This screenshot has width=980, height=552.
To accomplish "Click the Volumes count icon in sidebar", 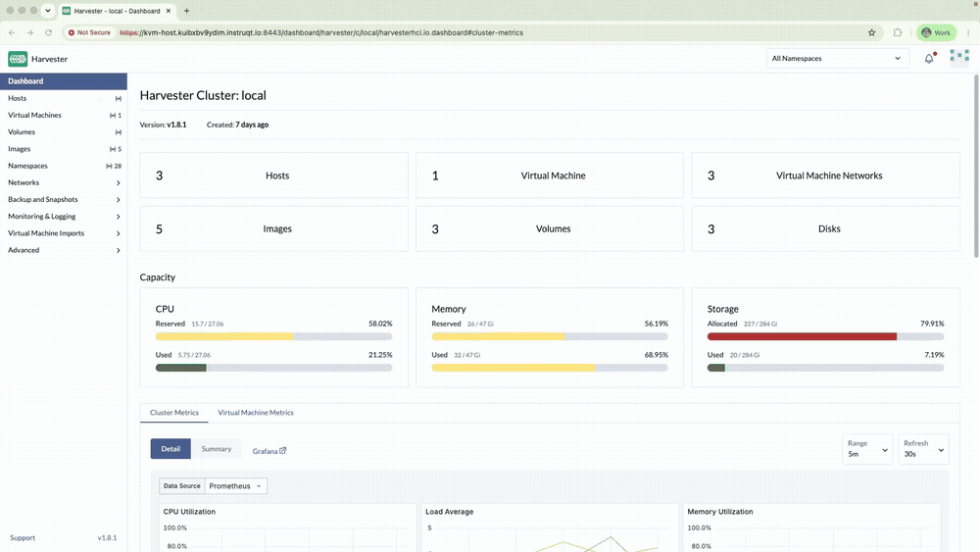I will click(x=119, y=132).
